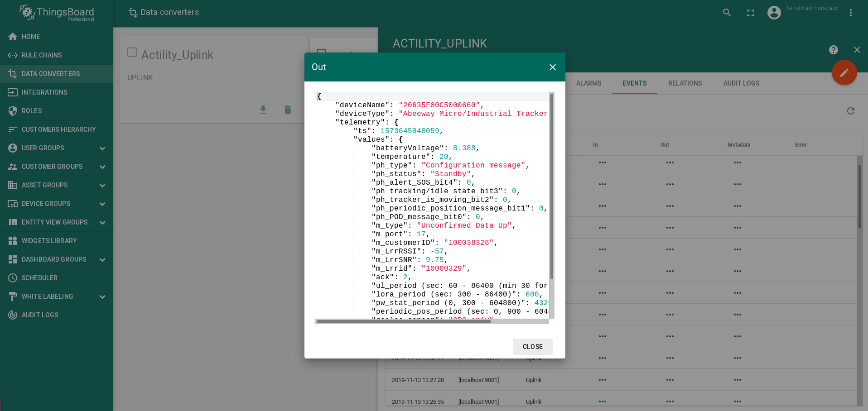Screen dimensions: 868x411
Task: Expand White Labeling chevron
Action: pos(102,297)
